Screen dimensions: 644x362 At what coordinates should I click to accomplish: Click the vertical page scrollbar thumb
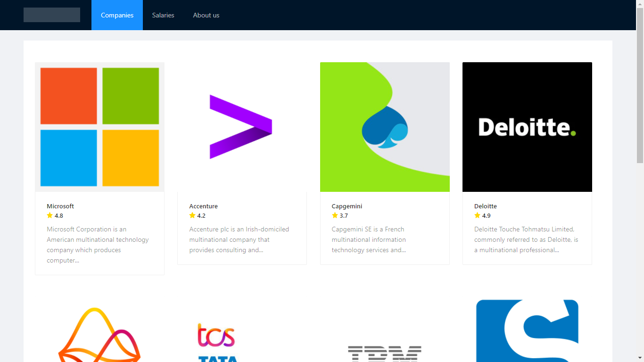click(x=640, y=85)
